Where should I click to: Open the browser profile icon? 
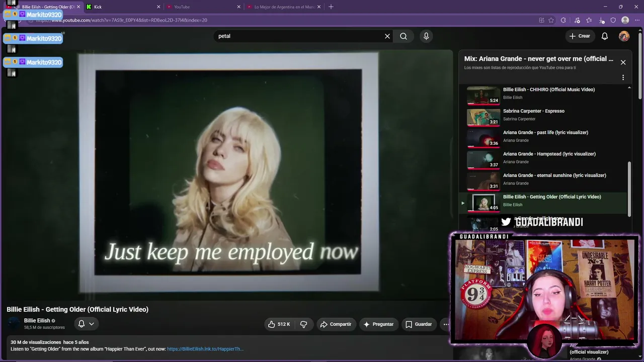[625, 20]
